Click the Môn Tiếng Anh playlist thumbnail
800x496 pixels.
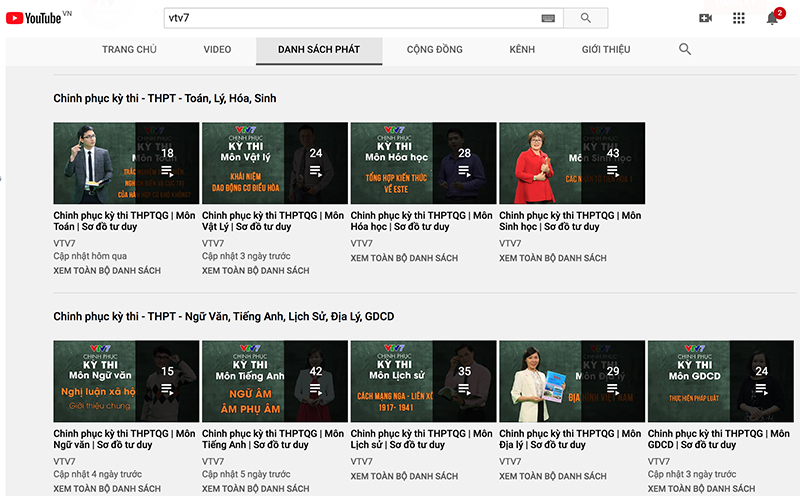coord(274,381)
